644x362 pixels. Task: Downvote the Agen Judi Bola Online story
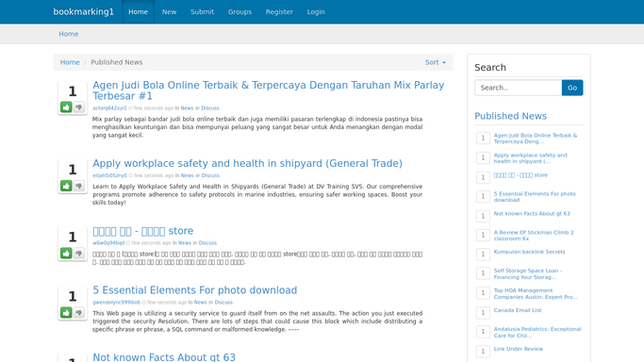[79, 107]
